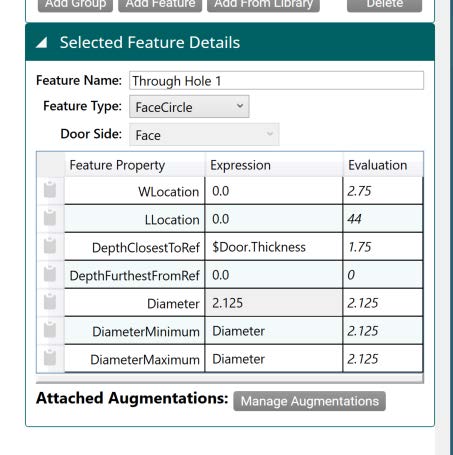Viewport: 453px width, 455px height.
Task: Click Manage Augmentations button
Action: point(309,401)
